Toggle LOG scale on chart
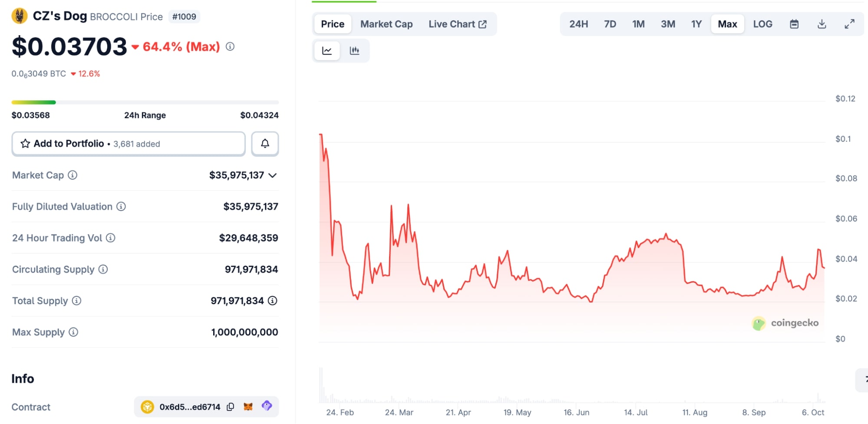This screenshot has width=868, height=424. click(762, 24)
